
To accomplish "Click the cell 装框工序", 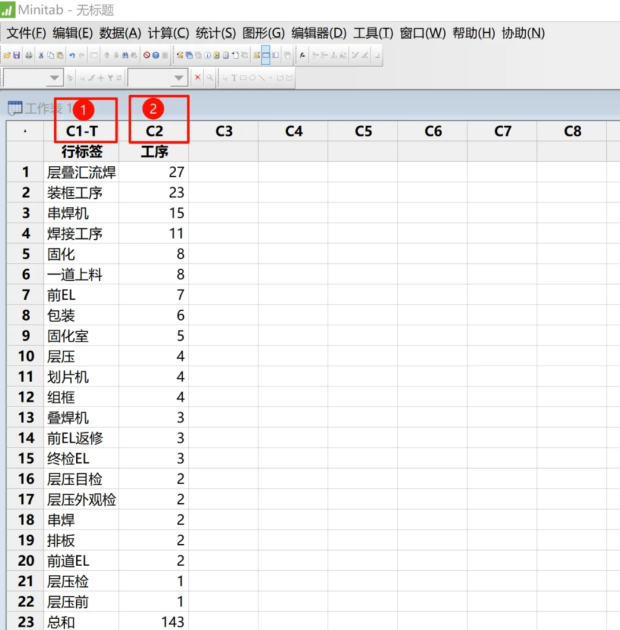I will 82,193.
